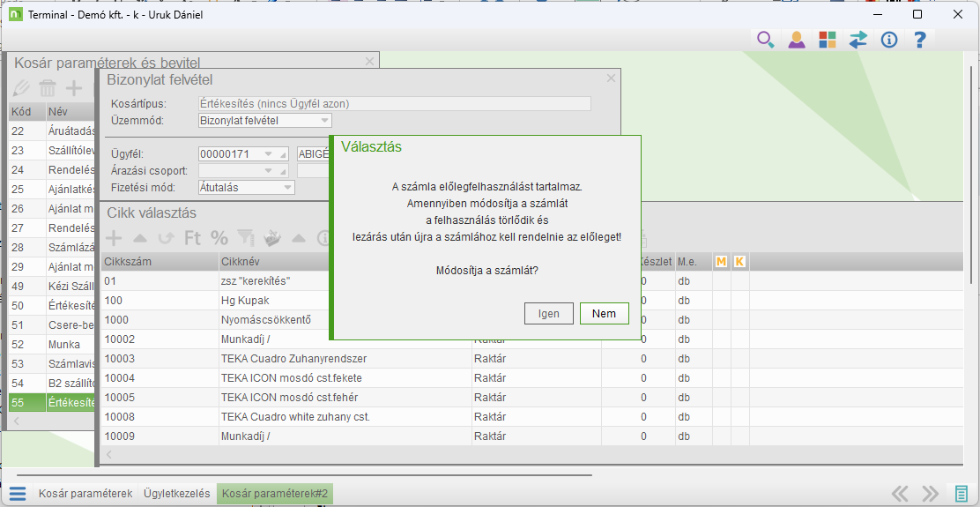Open the circled info icon in toolbar
Viewport: 980px width, 507px height.
(x=888, y=40)
